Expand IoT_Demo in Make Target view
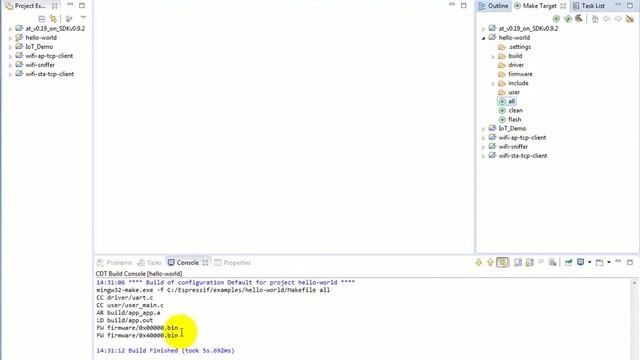This screenshot has width=640, height=360. coord(484,129)
